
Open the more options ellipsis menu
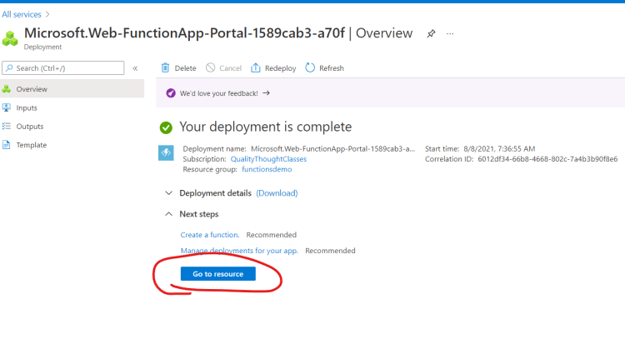(450, 33)
